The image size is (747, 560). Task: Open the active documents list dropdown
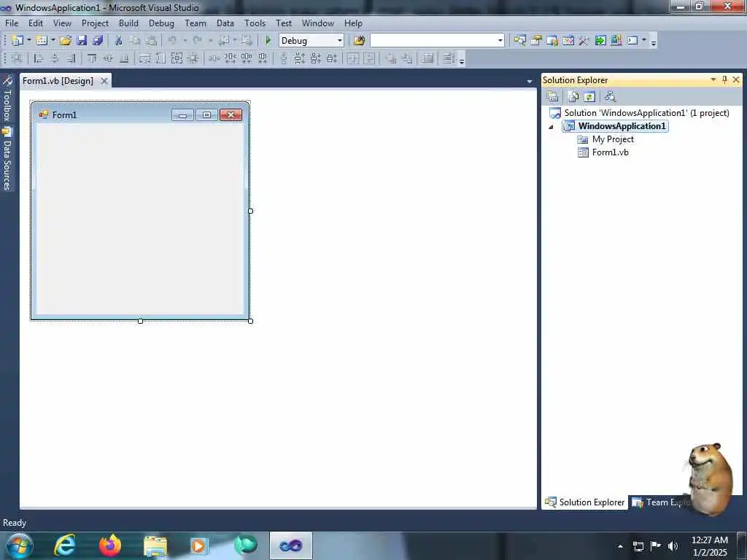click(530, 82)
